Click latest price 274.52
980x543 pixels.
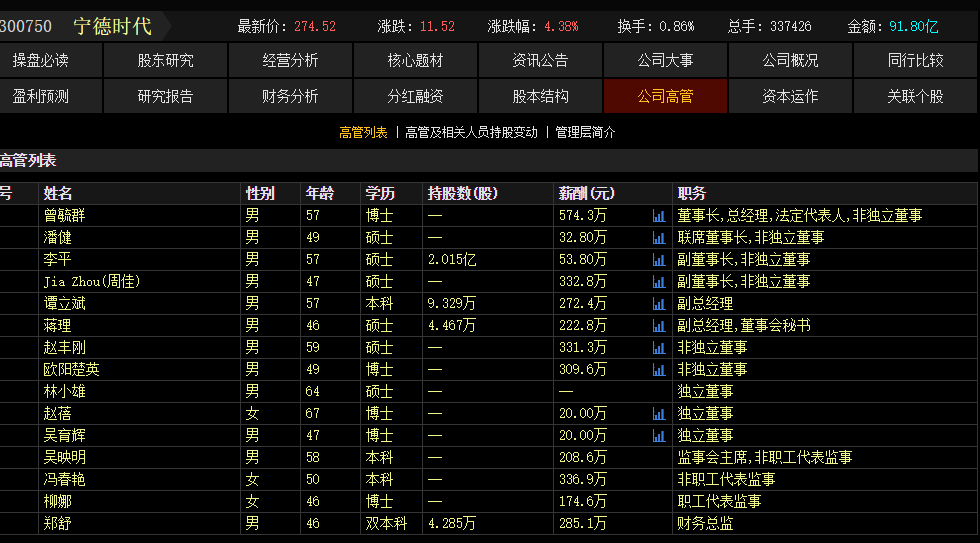click(x=315, y=26)
